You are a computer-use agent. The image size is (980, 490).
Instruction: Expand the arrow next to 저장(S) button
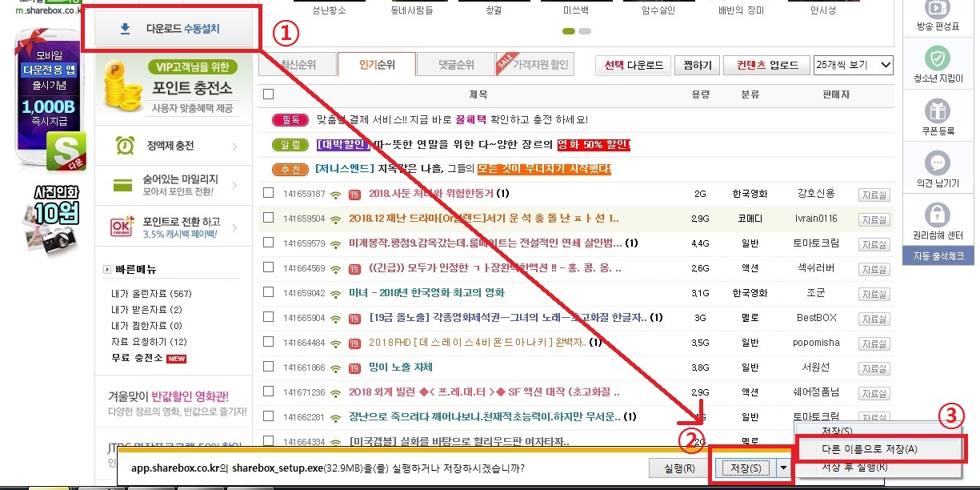tap(785, 468)
